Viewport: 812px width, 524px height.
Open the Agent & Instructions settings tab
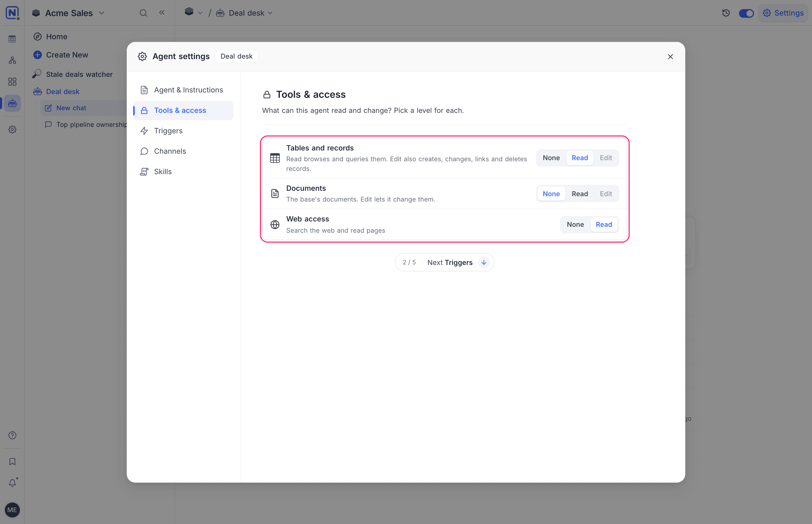pos(183,90)
